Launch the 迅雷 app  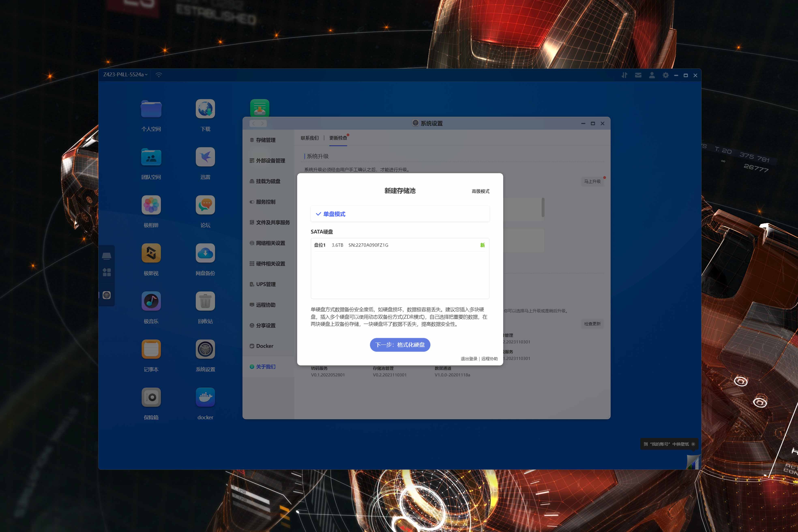click(x=205, y=157)
